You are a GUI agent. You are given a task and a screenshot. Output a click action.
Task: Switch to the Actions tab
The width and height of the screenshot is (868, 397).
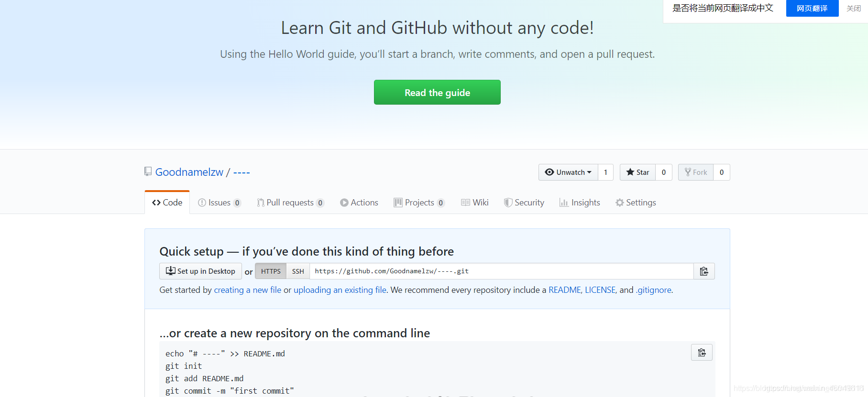359,203
